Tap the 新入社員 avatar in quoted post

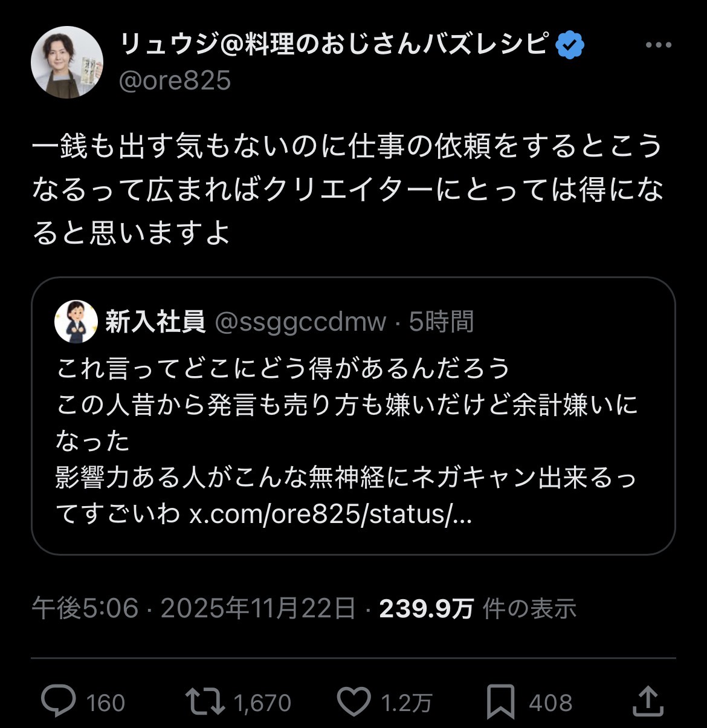click(76, 321)
